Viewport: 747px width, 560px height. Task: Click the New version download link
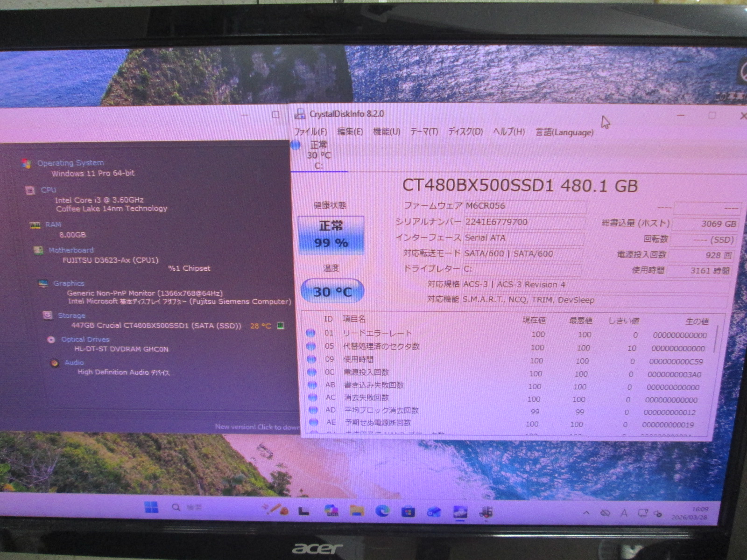click(x=257, y=427)
